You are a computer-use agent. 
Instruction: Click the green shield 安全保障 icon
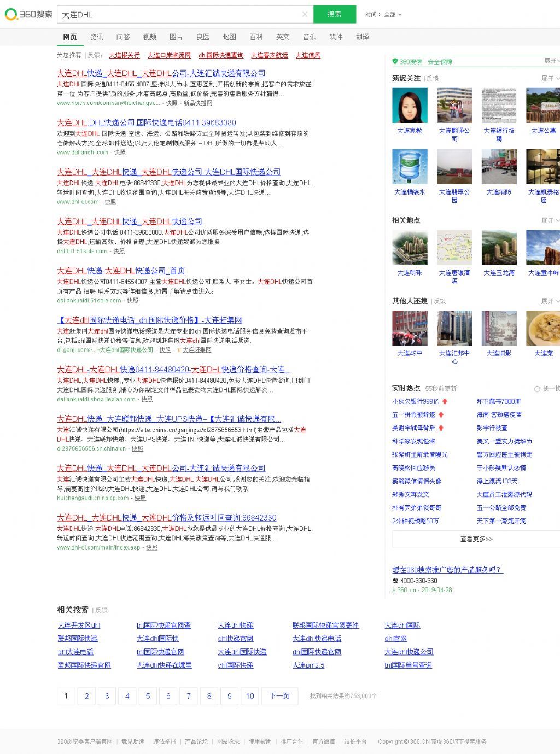395,61
